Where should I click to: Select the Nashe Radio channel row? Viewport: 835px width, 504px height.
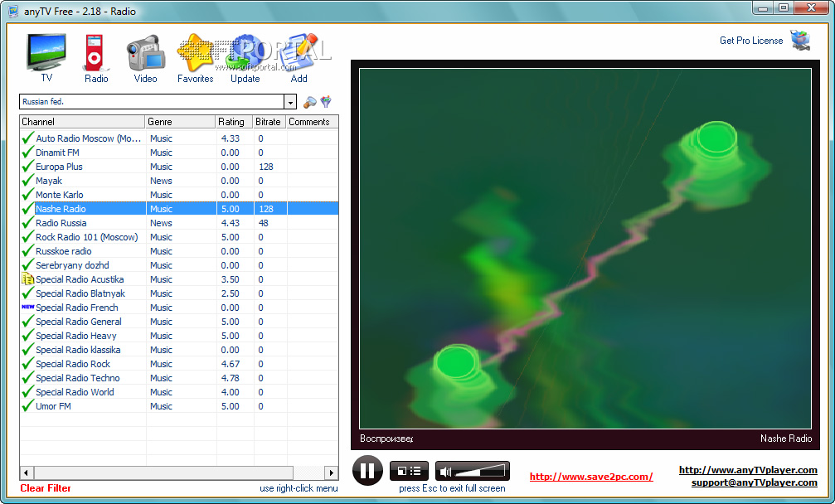(179, 209)
